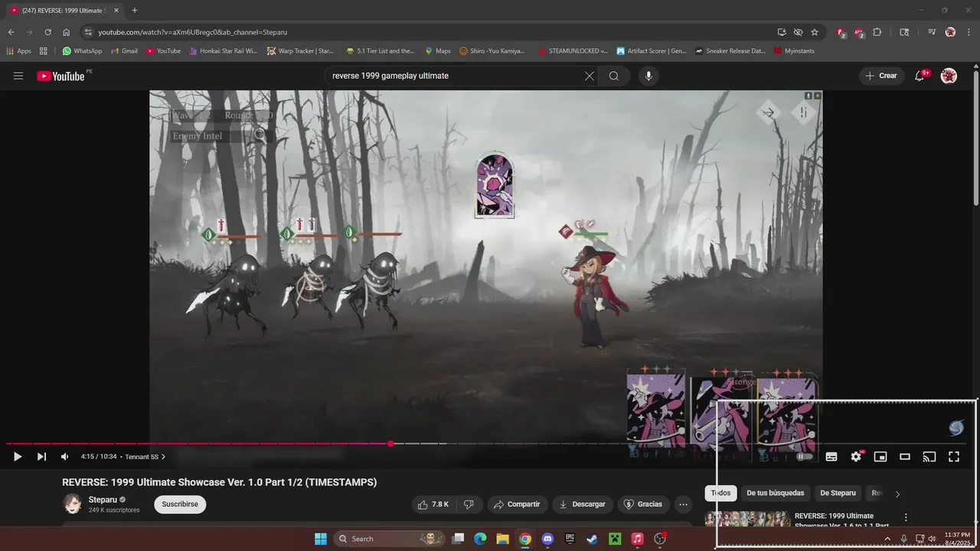Start voice search with the microphone
Screen dimensions: 980x551
[x=648, y=76]
